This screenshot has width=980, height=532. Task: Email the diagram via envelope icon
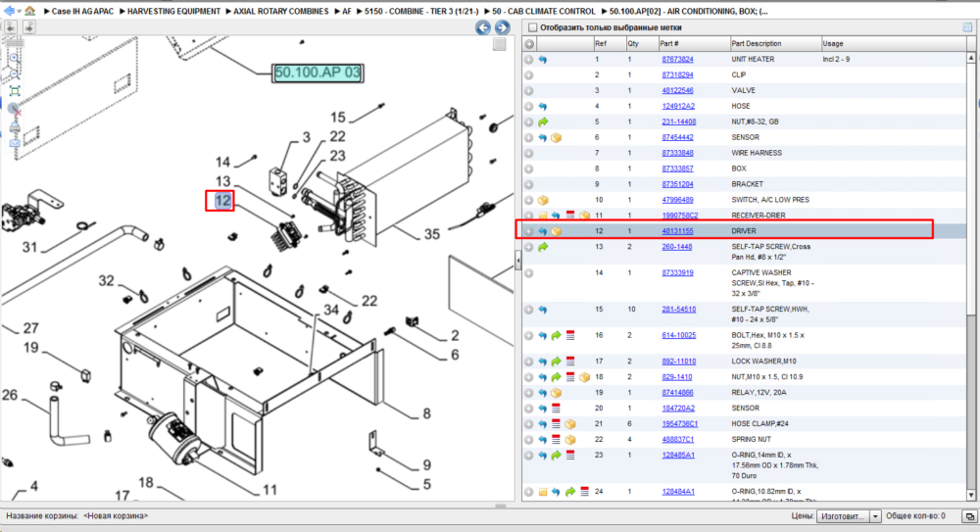click(x=15, y=143)
